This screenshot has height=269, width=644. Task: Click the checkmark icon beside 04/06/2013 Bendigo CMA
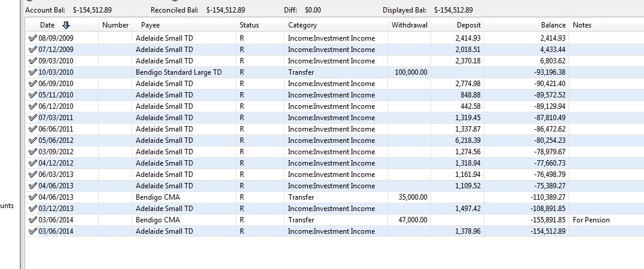coord(32,197)
